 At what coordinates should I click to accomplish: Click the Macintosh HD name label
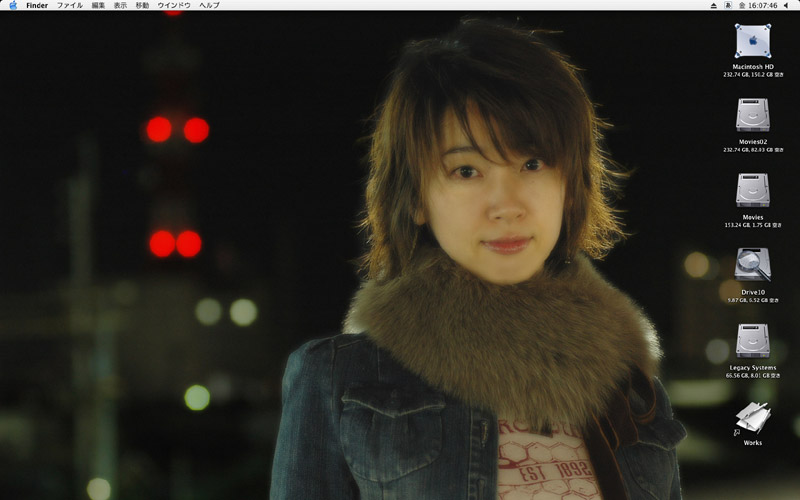click(753, 67)
